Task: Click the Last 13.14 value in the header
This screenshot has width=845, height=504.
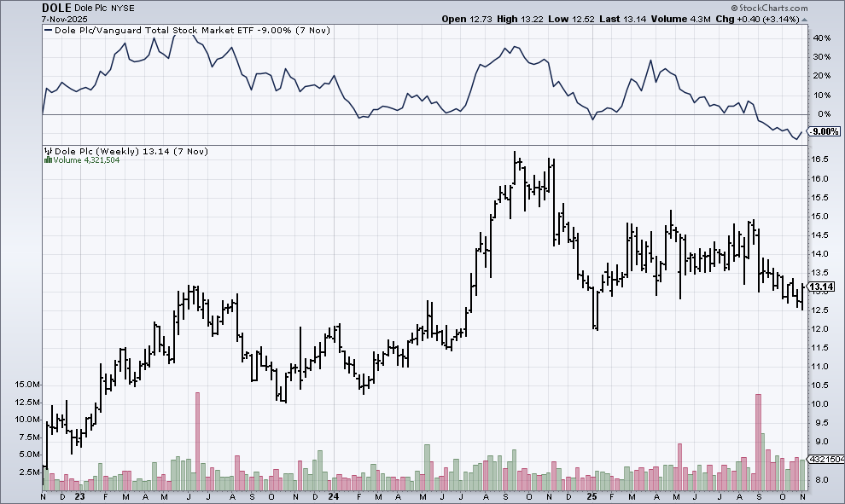Action: (622, 19)
